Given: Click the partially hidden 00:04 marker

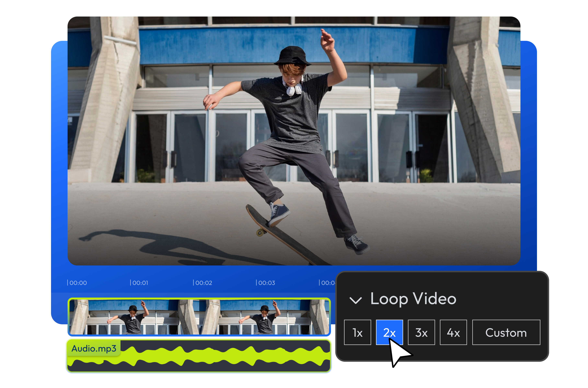Looking at the screenshot, I should point(327,283).
